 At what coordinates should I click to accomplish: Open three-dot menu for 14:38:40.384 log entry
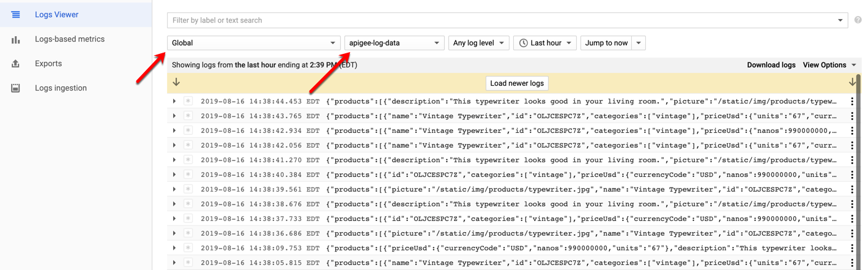(x=852, y=174)
